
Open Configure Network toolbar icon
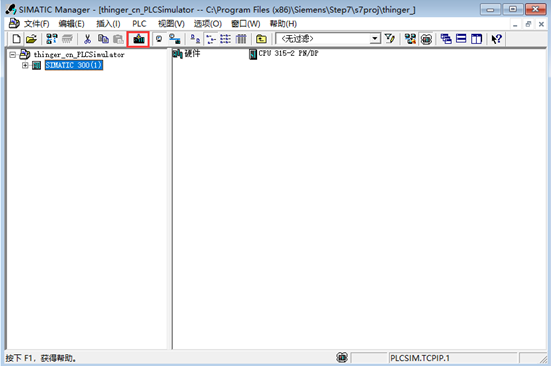[x=410, y=39]
